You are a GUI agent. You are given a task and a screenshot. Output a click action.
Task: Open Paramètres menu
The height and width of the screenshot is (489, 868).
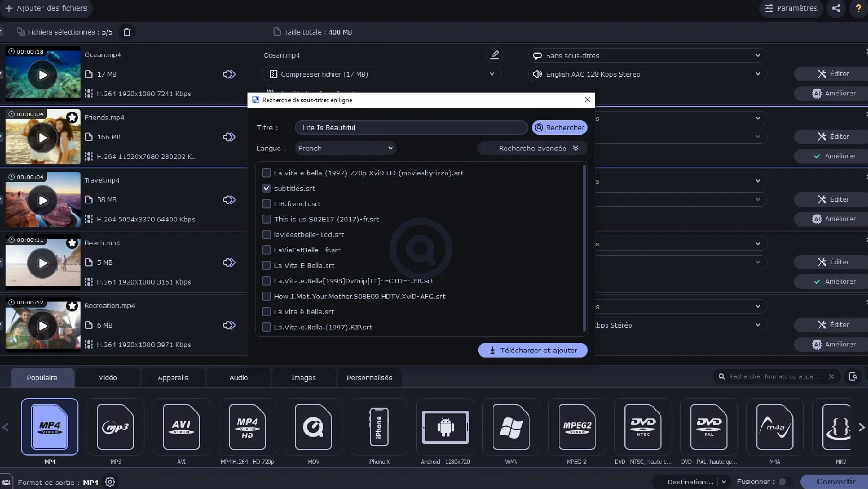(x=791, y=8)
